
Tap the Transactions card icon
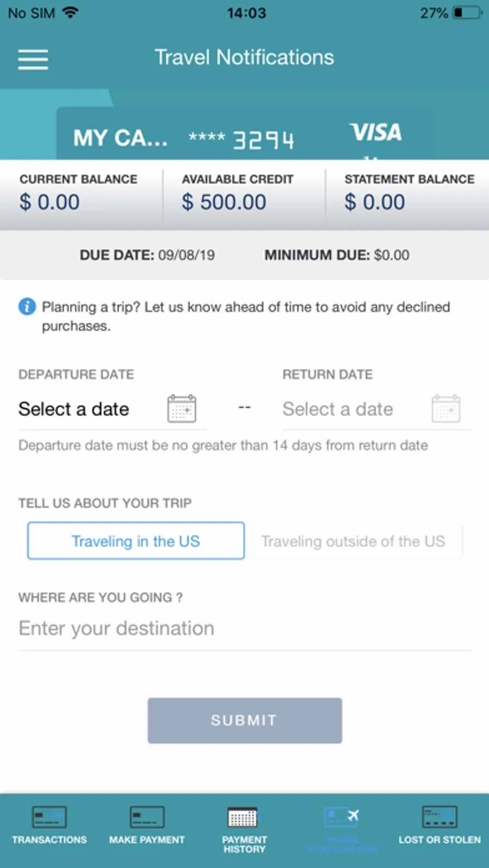49,817
